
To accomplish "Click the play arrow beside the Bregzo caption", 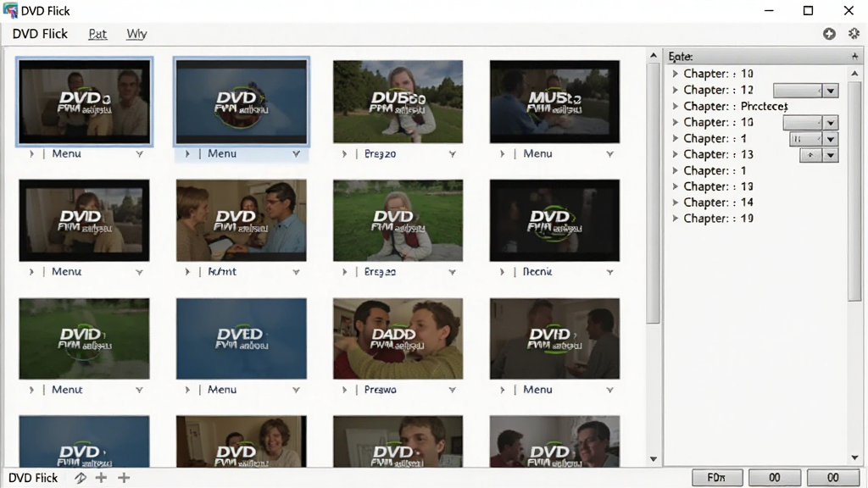I will (344, 154).
